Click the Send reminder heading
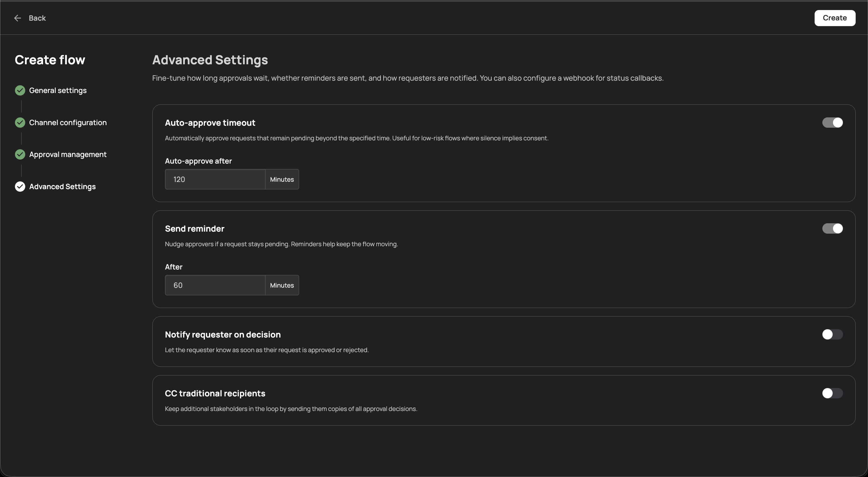Image resolution: width=868 pixels, height=477 pixels. [x=194, y=229]
